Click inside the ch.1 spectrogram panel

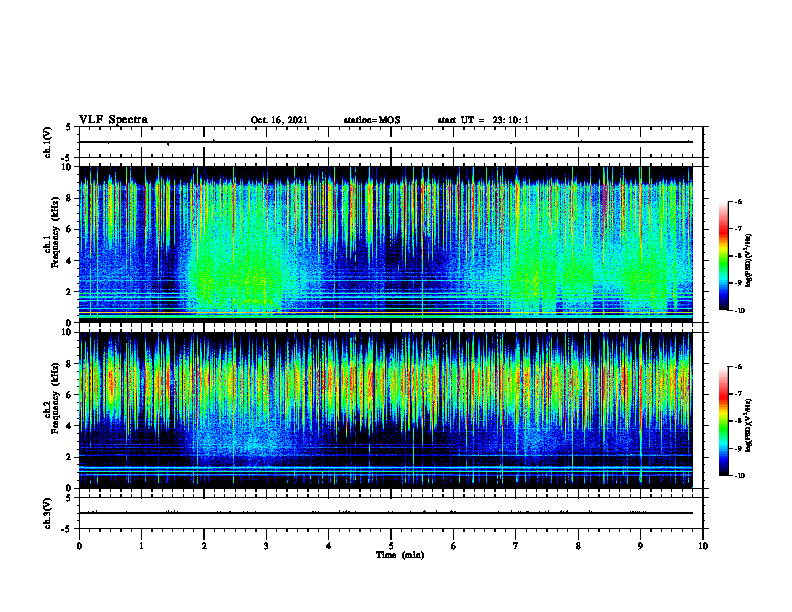[x=386, y=244]
